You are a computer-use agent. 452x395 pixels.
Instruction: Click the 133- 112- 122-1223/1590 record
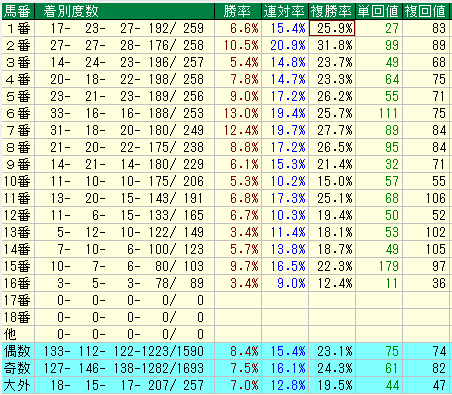pos(124,351)
